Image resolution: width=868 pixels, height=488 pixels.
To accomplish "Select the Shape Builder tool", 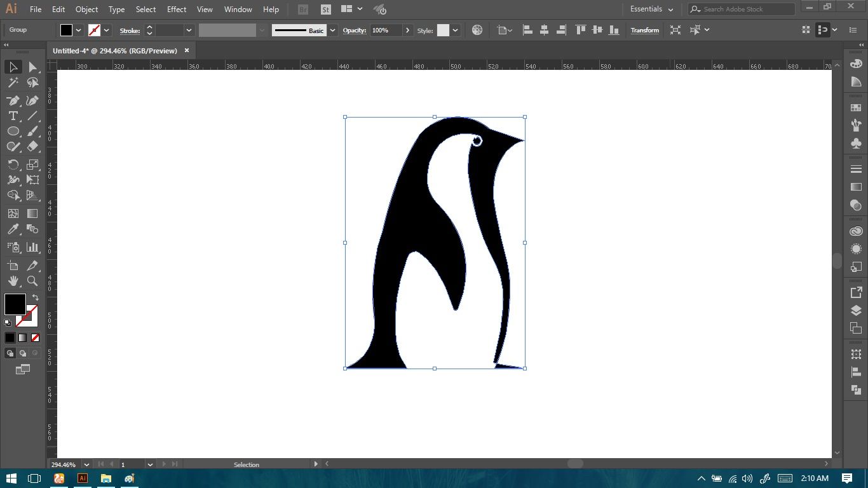I will tap(13, 195).
